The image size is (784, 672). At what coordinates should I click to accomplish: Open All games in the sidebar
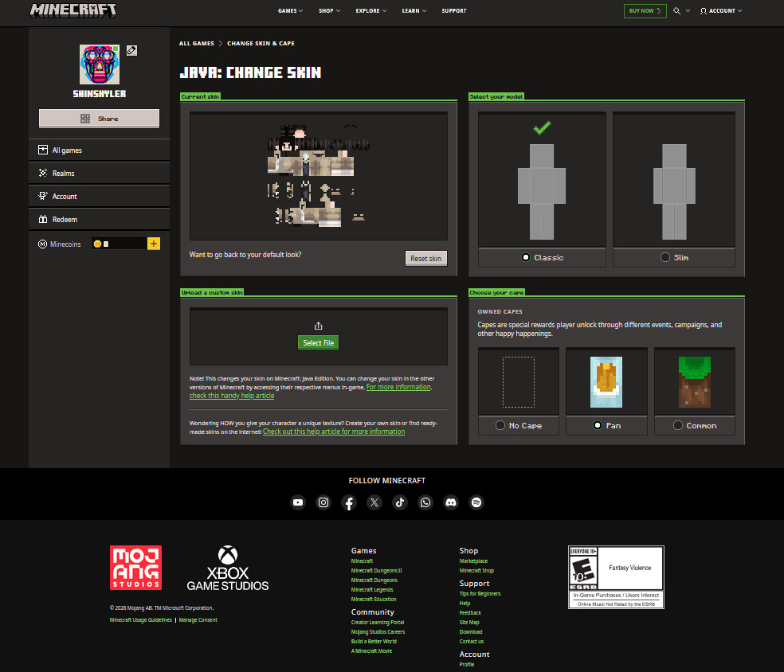point(99,150)
